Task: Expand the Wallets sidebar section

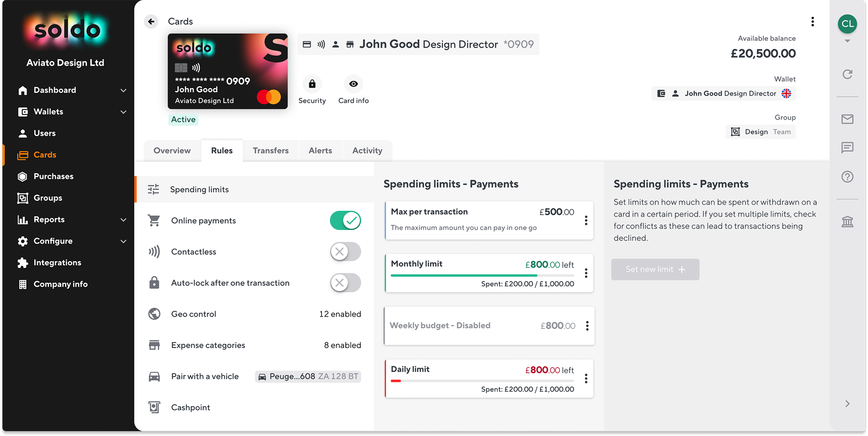Action: (x=123, y=112)
